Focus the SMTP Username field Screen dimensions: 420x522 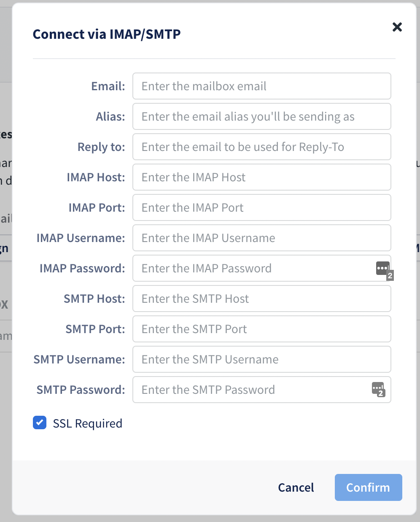click(x=262, y=359)
